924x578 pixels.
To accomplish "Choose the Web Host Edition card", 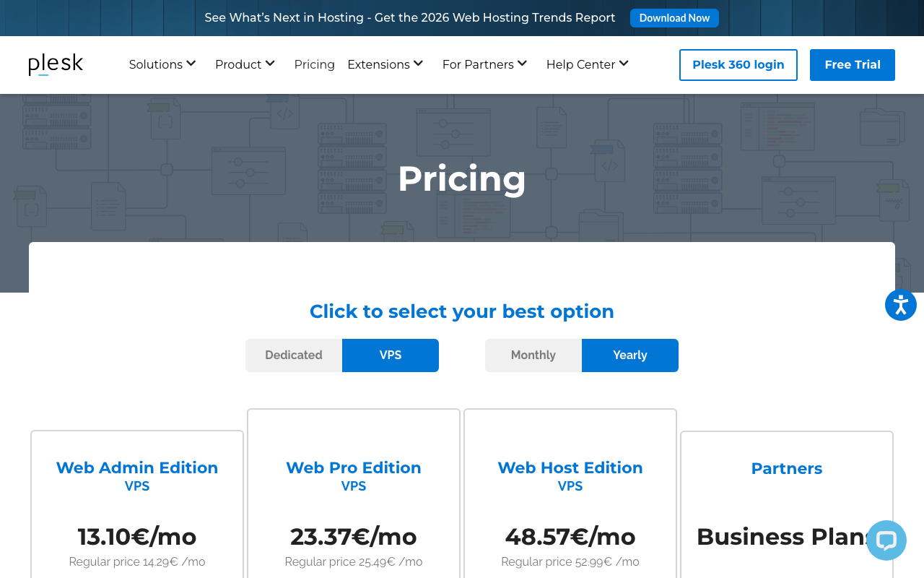I will 570,467.
